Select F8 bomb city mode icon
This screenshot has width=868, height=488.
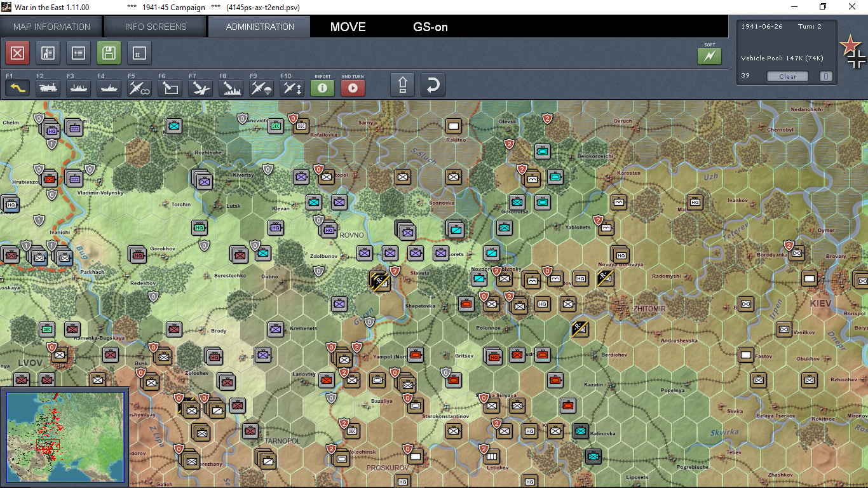(231, 88)
